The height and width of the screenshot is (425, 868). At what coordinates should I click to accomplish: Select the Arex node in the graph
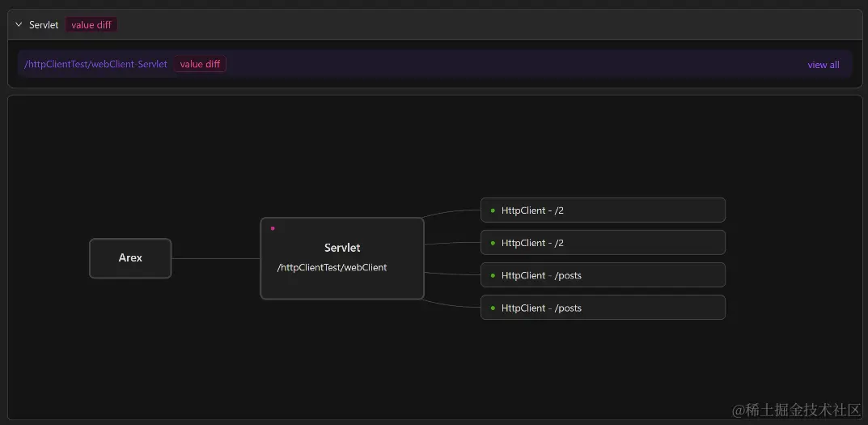point(130,258)
